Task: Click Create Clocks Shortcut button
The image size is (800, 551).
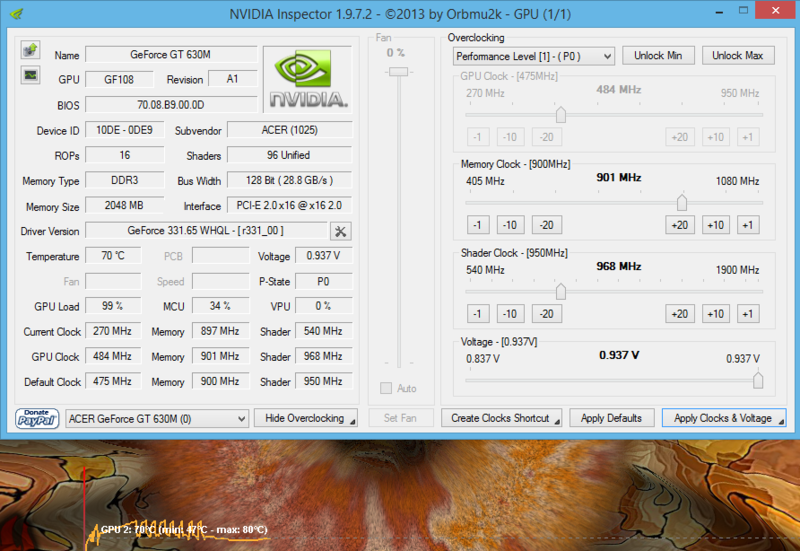Action: [x=502, y=418]
